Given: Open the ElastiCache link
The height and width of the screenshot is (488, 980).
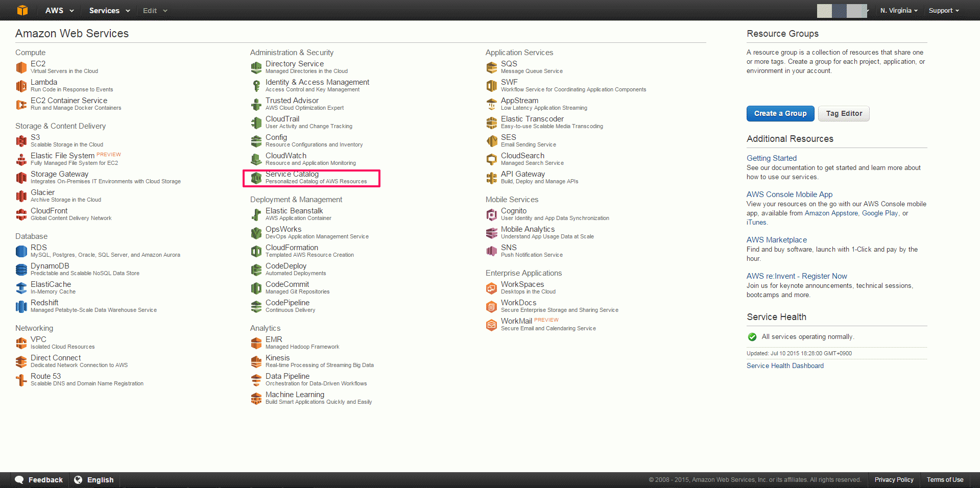Looking at the screenshot, I should 51,284.
